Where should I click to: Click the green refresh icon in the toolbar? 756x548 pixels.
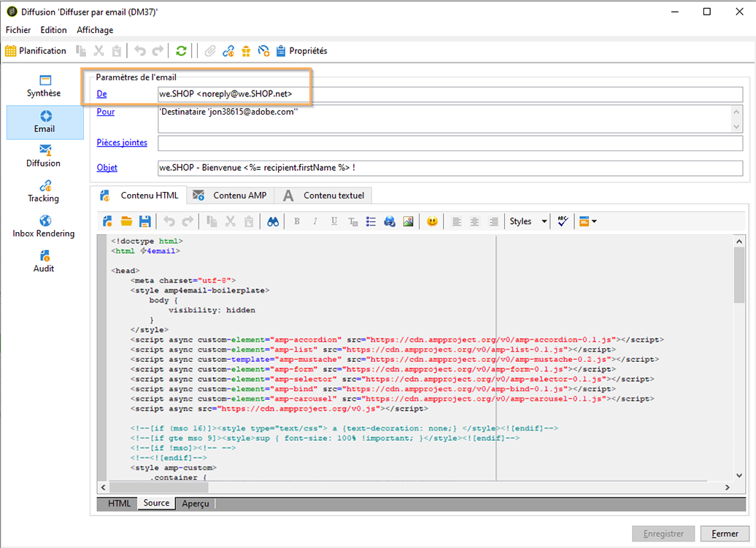(x=181, y=50)
